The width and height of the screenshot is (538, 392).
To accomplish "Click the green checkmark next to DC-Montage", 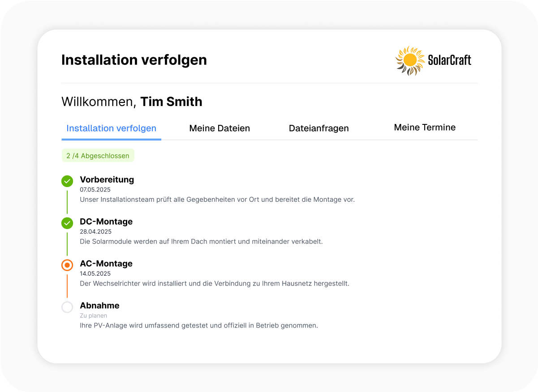I will coord(67,223).
